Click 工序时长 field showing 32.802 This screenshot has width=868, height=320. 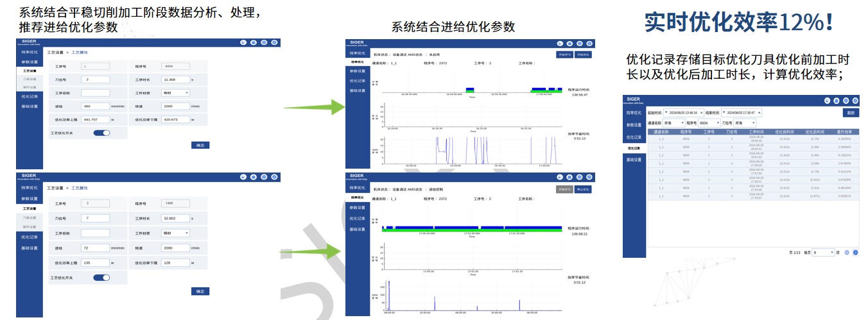click(176, 219)
